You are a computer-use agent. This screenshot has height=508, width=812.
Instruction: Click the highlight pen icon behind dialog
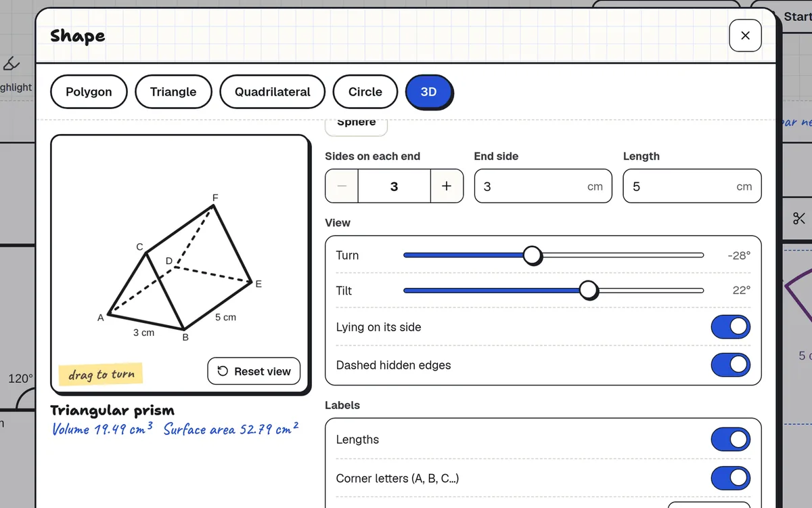pyautogui.click(x=11, y=65)
